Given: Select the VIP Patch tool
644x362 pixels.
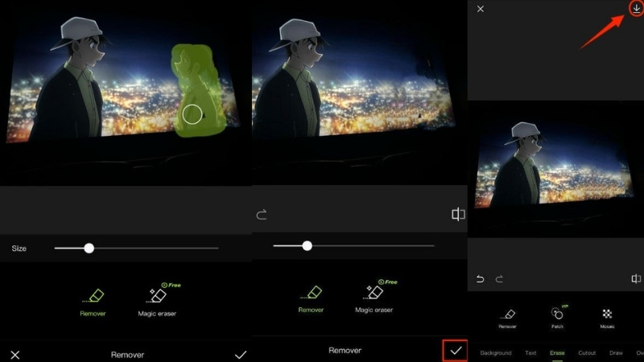Looking at the screenshot, I should pos(556,315).
